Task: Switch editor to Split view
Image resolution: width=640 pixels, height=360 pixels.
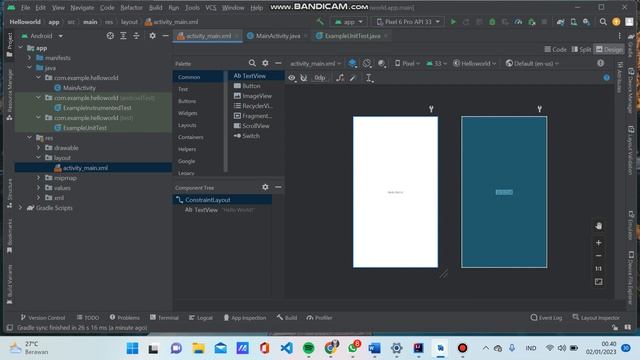Action: tap(581, 49)
